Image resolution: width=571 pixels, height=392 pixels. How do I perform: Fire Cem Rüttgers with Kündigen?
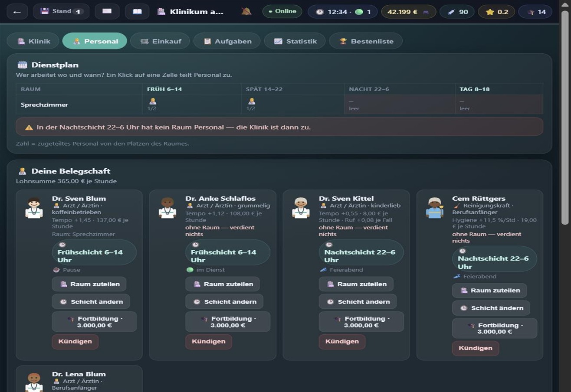476,348
